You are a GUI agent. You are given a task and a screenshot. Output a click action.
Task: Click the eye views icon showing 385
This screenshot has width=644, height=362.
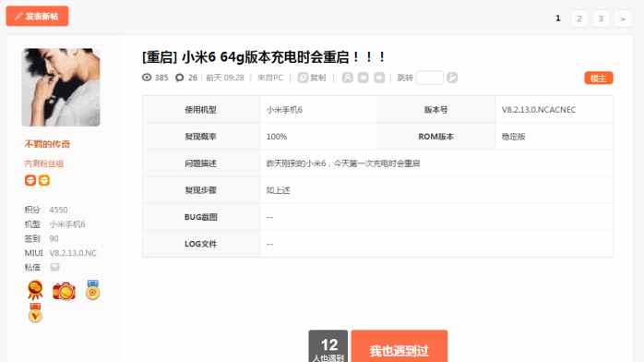coord(147,78)
